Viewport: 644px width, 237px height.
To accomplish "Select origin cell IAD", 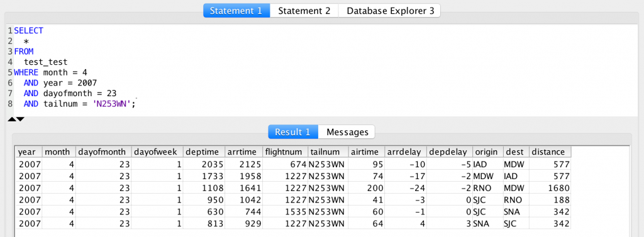I will click(488, 164).
